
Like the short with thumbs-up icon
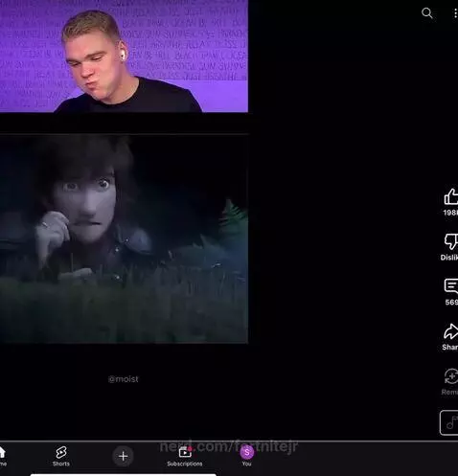(x=451, y=196)
